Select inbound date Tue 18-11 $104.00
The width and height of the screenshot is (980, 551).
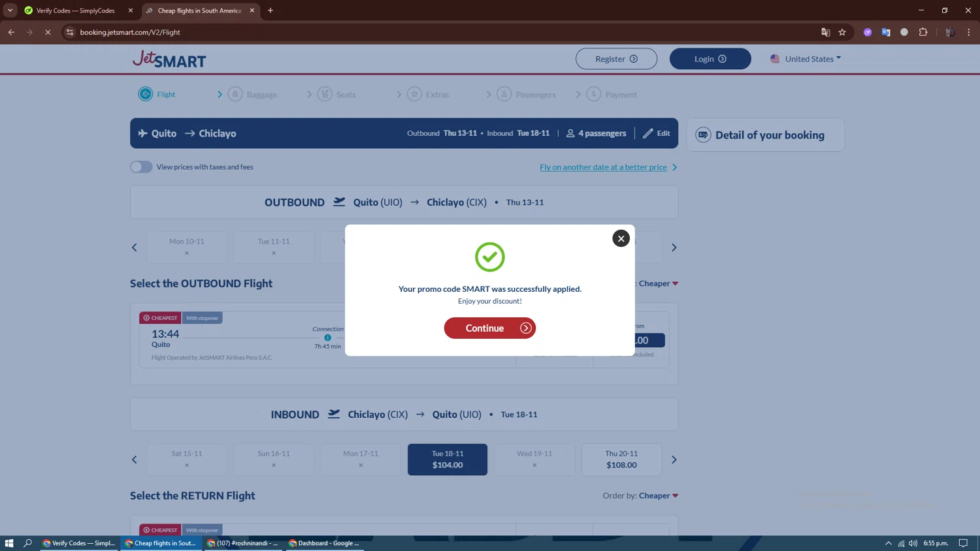click(448, 460)
